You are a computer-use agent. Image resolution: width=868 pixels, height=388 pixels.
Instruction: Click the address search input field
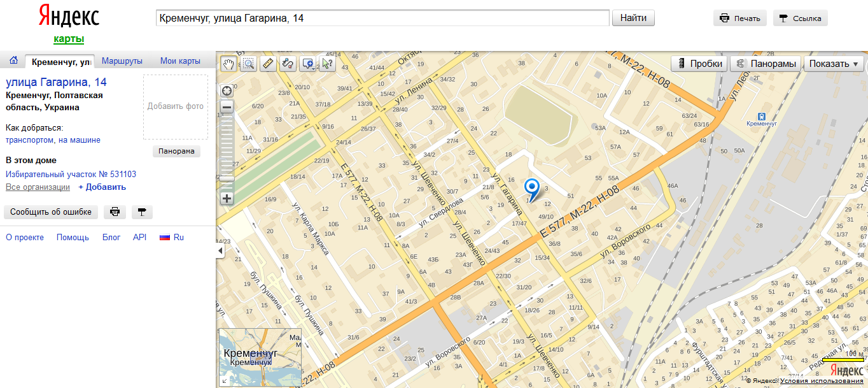click(382, 18)
